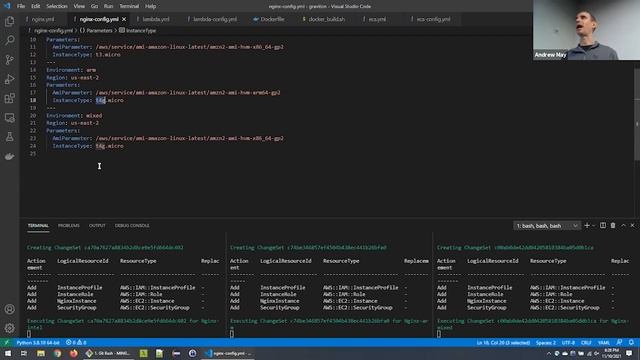The image size is (640, 360).
Task: Switch to lambda-config.yml editor tab
Action: [x=214, y=19]
